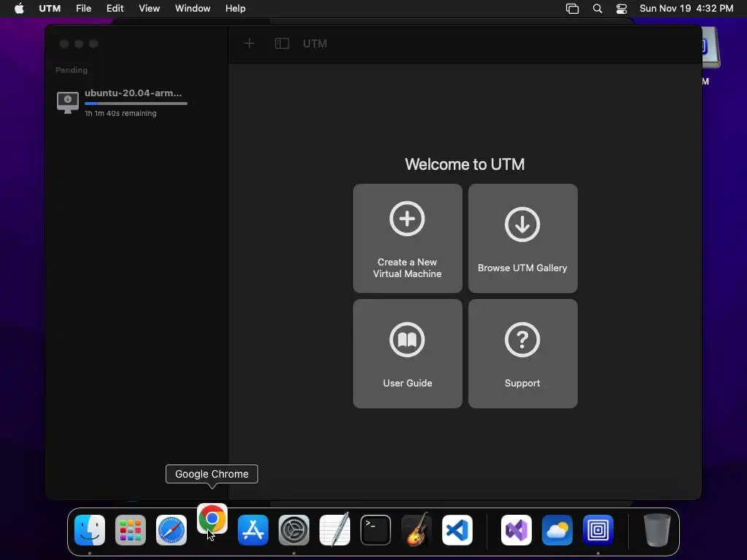Open Visual Studio (purple) from the Dock
Image resolution: width=747 pixels, height=560 pixels.
point(516,530)
